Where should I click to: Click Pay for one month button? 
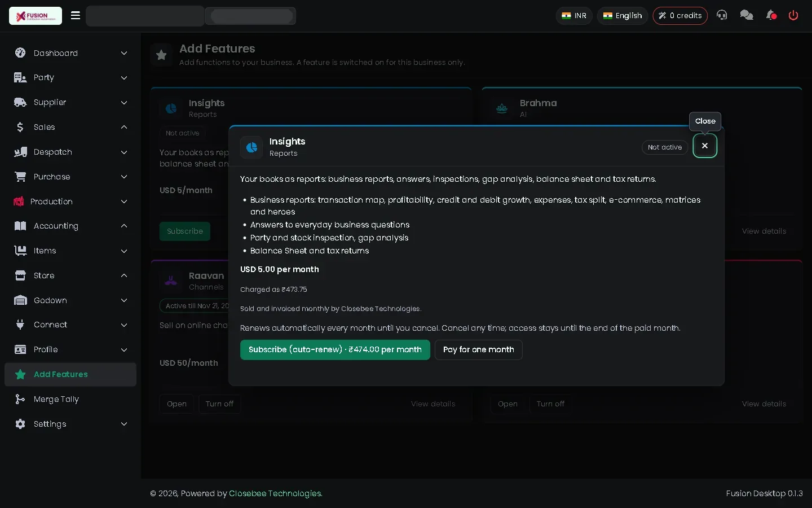[479, 350]
